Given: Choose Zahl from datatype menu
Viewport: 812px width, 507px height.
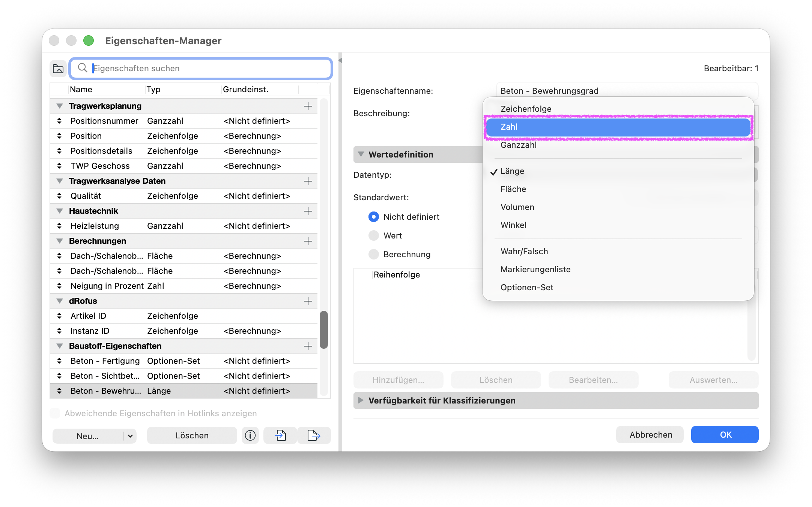Looking at the screenshot, I should click(x=618, y=127).
